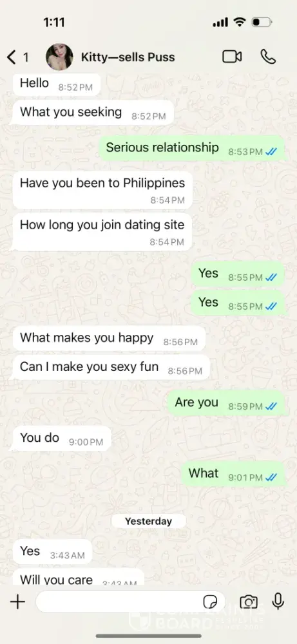Viewport: 297px width, 644px height.
Task: Select the "What you seeking" message bubble
Action: [x=93, y=113]
